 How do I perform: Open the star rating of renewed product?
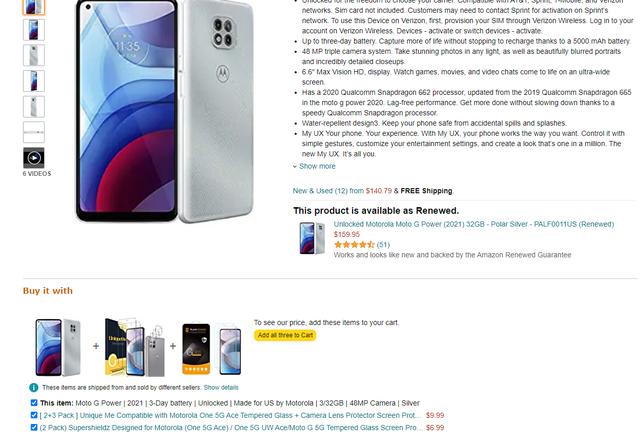[354, 245]
